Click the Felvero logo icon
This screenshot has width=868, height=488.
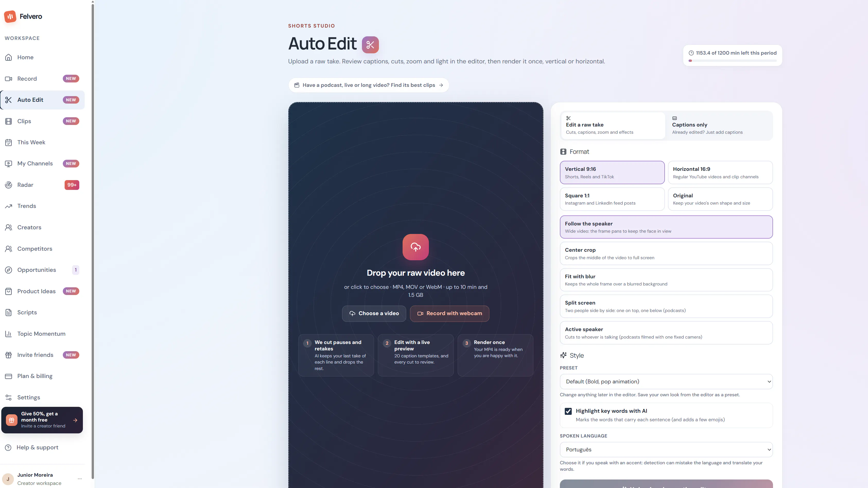coord(10,16)
